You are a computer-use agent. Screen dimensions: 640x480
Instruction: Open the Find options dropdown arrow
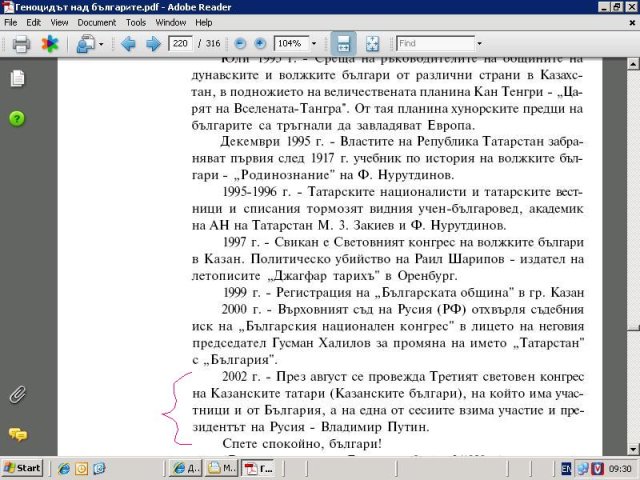point(480,43)
